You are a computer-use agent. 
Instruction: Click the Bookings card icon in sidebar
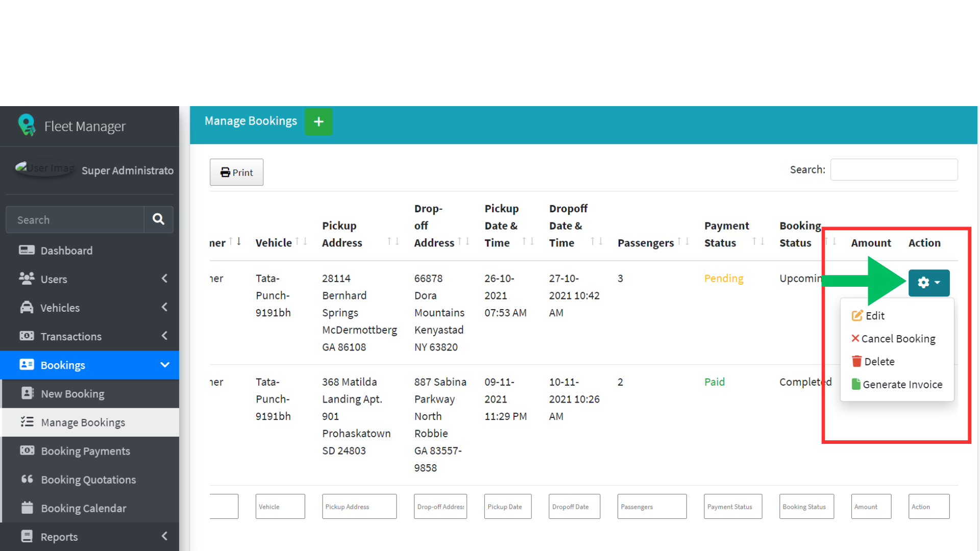(27, 365)
